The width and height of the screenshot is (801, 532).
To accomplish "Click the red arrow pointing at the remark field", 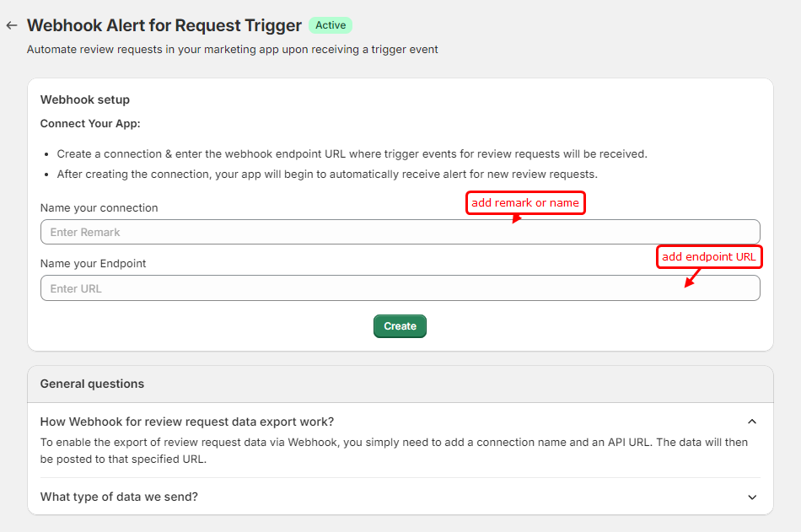I will pyautogui.click(x=517, y=219).
